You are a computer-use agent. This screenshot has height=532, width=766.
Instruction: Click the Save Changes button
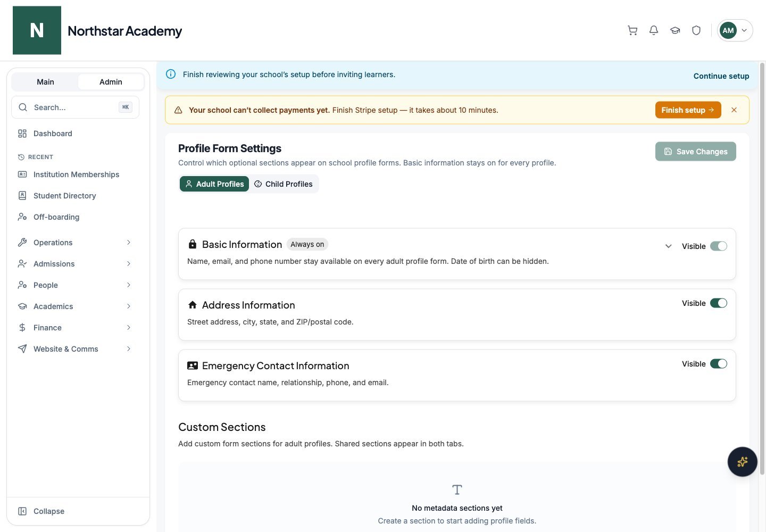[x=696, y=152]
